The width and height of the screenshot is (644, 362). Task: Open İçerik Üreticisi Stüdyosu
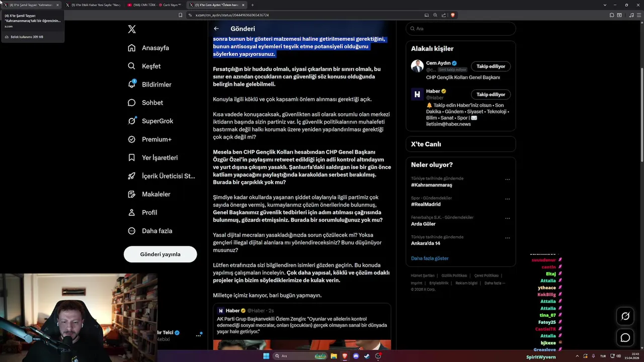pyautogui.click(x=162, y=176)
